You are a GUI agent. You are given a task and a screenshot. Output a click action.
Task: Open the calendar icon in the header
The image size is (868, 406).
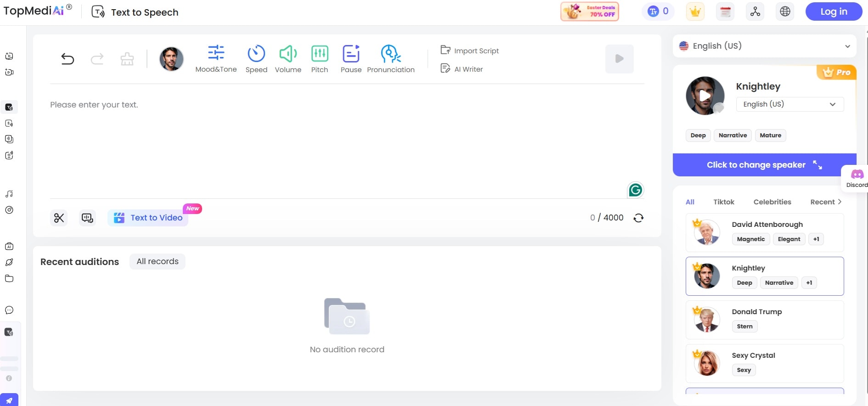pyautogui.click(x=726, y=11)
